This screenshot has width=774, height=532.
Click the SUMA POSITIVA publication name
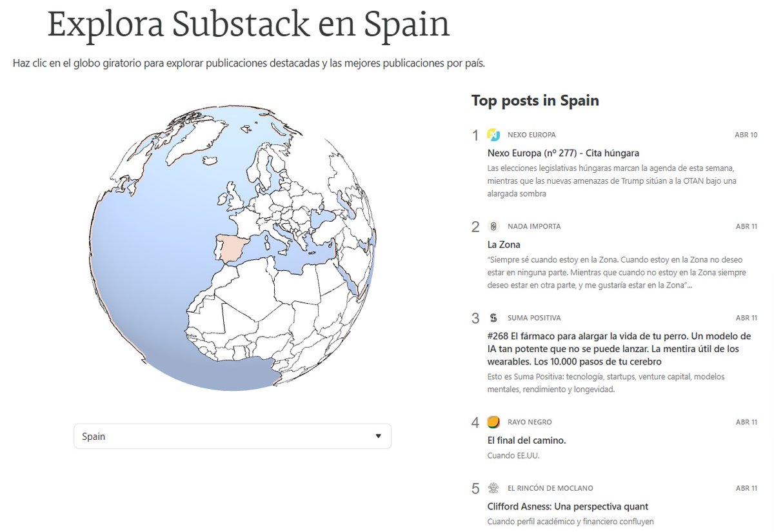[x=534, y=318]
